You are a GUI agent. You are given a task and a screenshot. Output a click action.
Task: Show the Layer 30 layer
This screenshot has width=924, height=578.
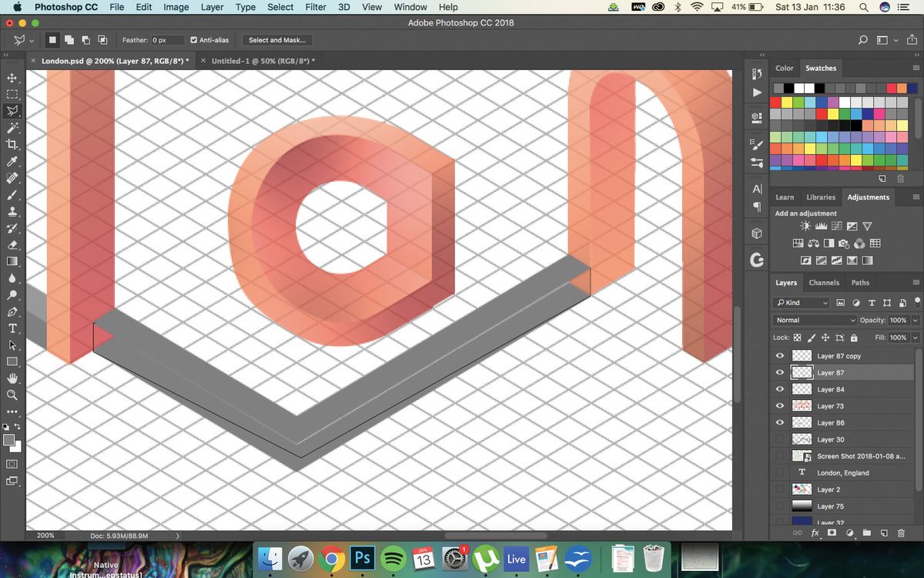click(x=780, y=439)
